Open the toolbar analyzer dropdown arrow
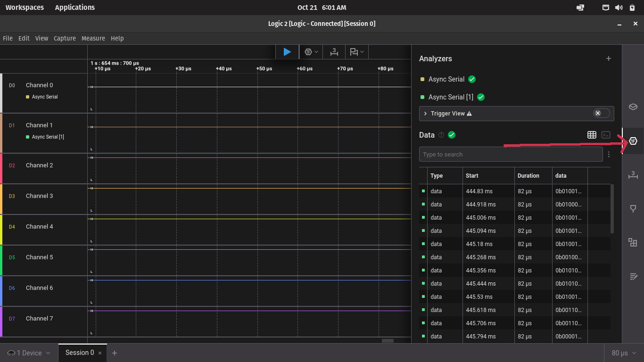 coord(316,52)
